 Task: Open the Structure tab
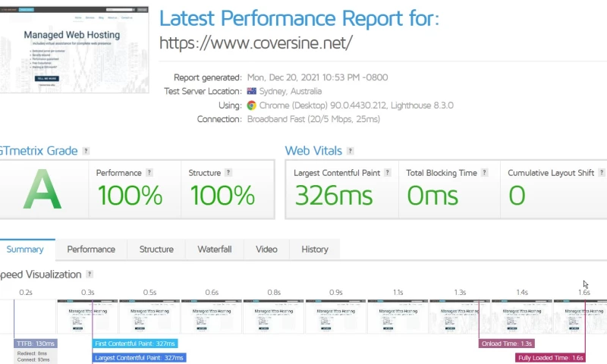pos(156,249)
